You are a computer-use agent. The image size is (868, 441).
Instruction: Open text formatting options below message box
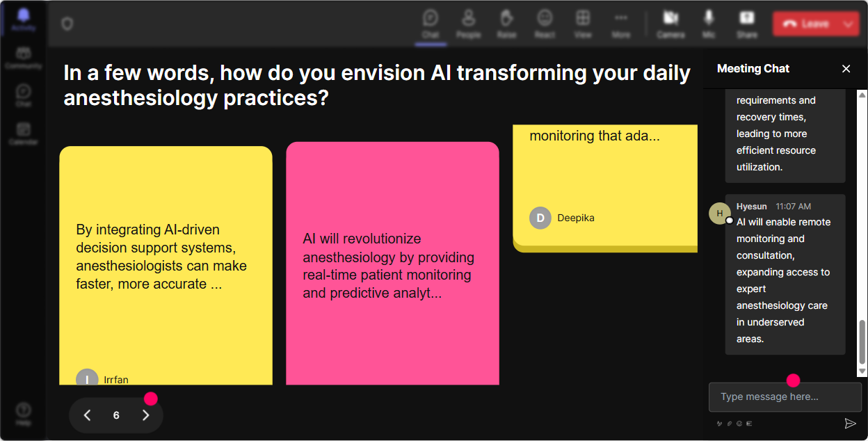[x=720, y=424]
